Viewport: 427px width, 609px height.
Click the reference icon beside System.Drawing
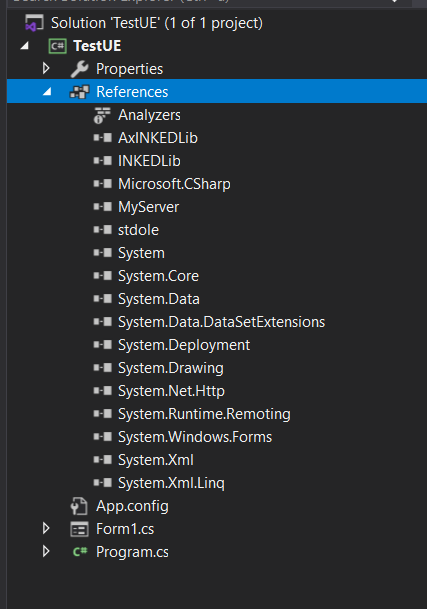(103, 368)
